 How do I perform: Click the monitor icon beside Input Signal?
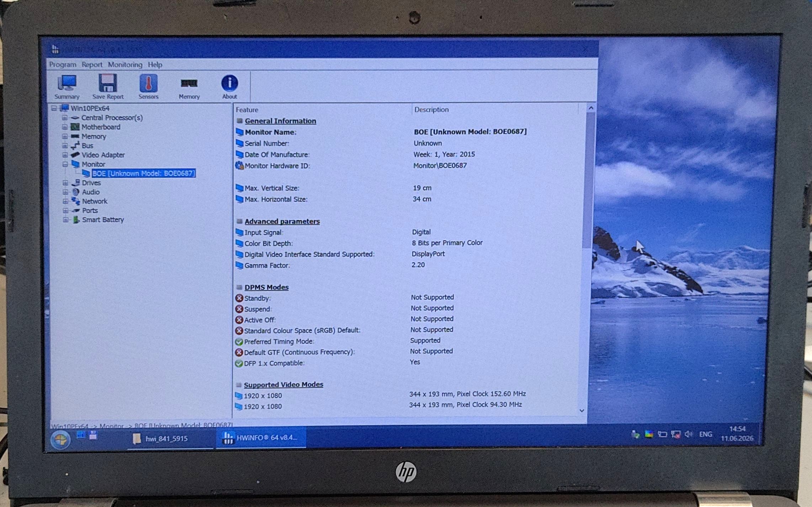[239, 233]
